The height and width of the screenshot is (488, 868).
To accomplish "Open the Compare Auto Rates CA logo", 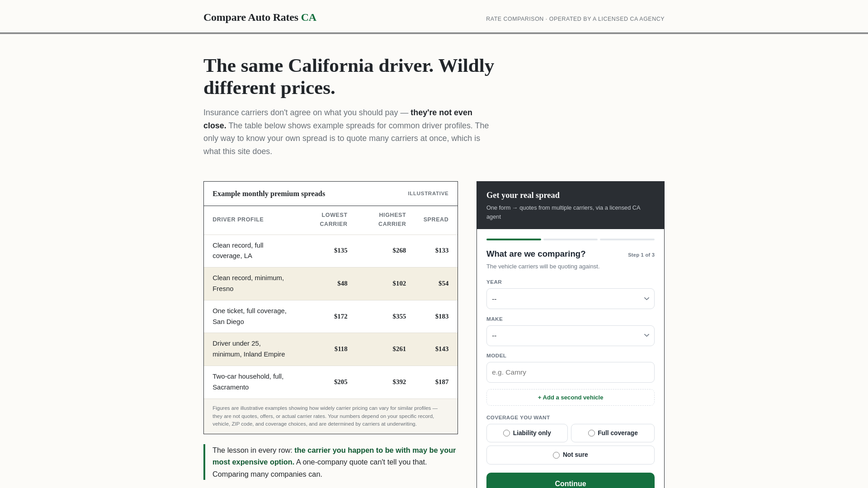I will tap(260, 17).
